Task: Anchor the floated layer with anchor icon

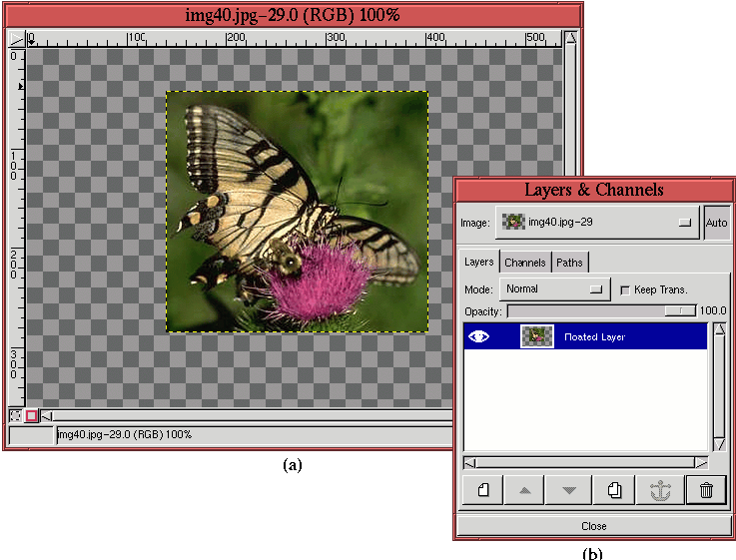Action: point(660,490)
